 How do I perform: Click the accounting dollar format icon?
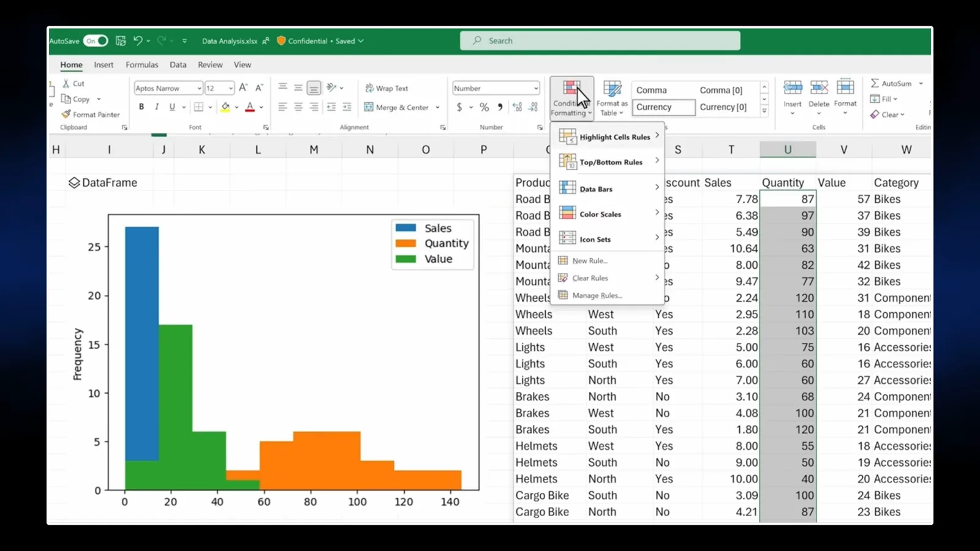coord(459,107)
